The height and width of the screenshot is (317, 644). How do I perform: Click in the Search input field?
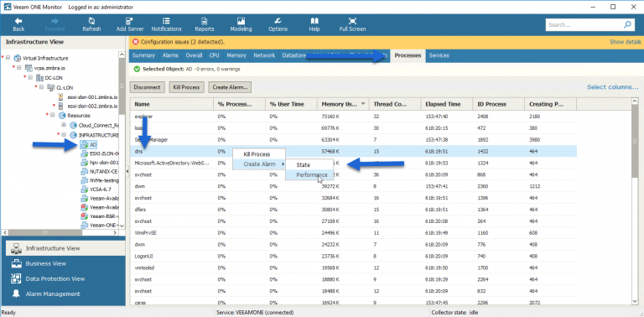point(584,24)
